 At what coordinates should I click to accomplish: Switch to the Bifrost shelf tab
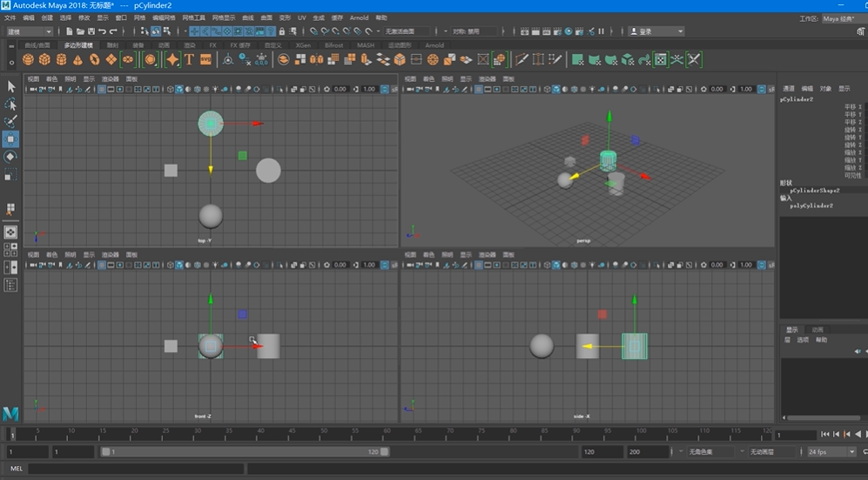click(333, 45)
